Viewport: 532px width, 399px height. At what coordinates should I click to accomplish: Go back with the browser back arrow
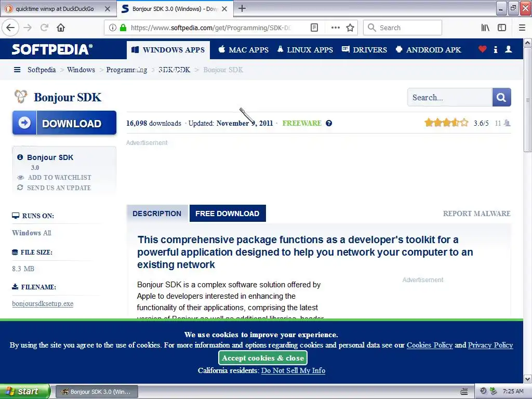[x=10, y=28]
